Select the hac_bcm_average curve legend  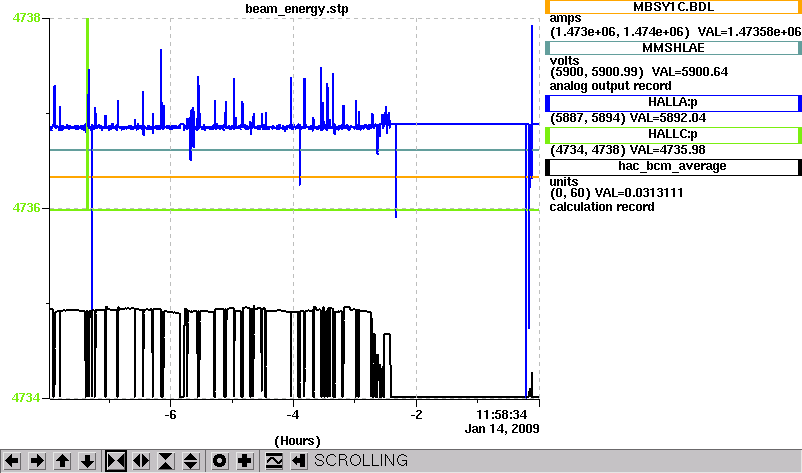pyautogui.click(x=673, y=167)
